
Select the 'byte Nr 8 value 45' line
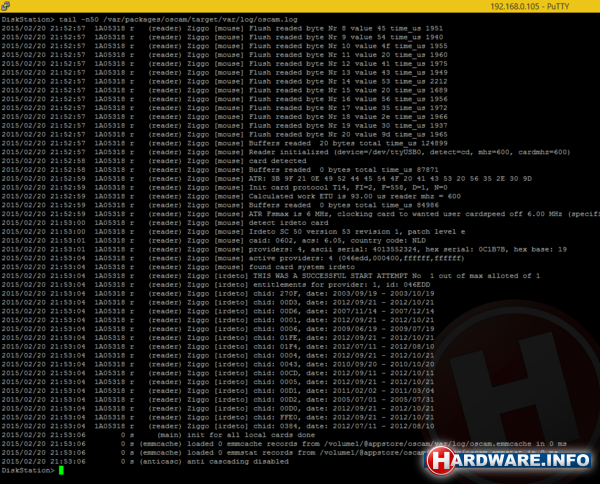222,28
